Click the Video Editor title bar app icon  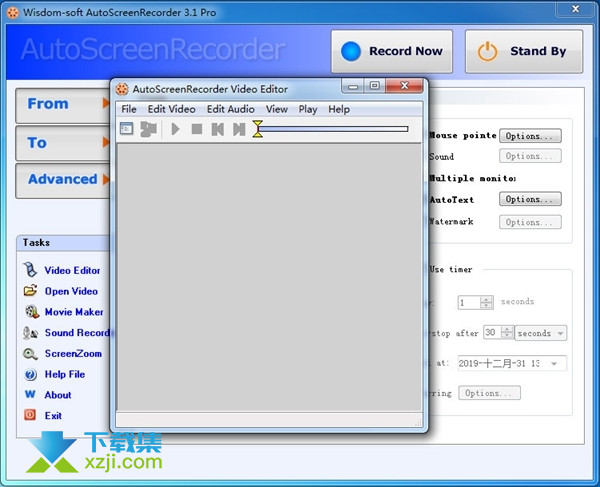tap(122, 89)
